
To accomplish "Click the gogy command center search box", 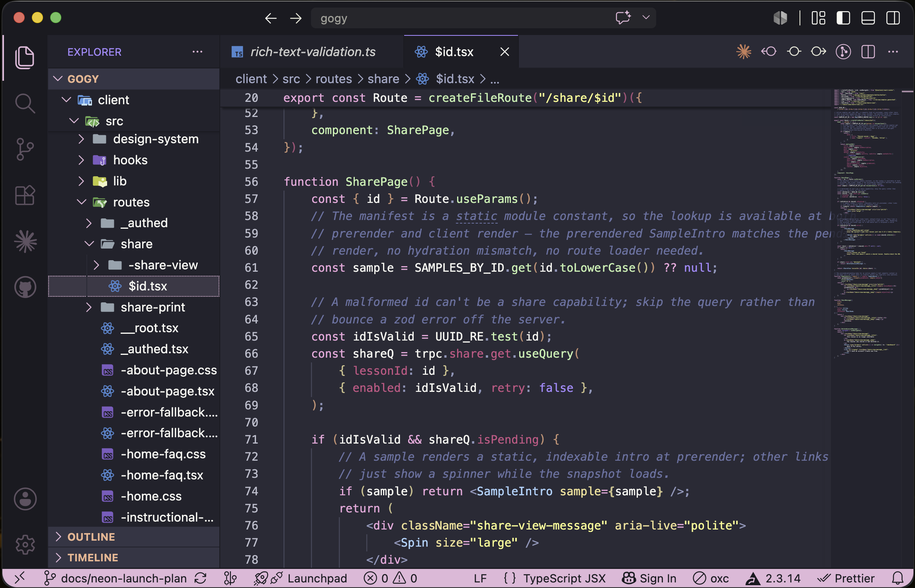I will [483, 18].
